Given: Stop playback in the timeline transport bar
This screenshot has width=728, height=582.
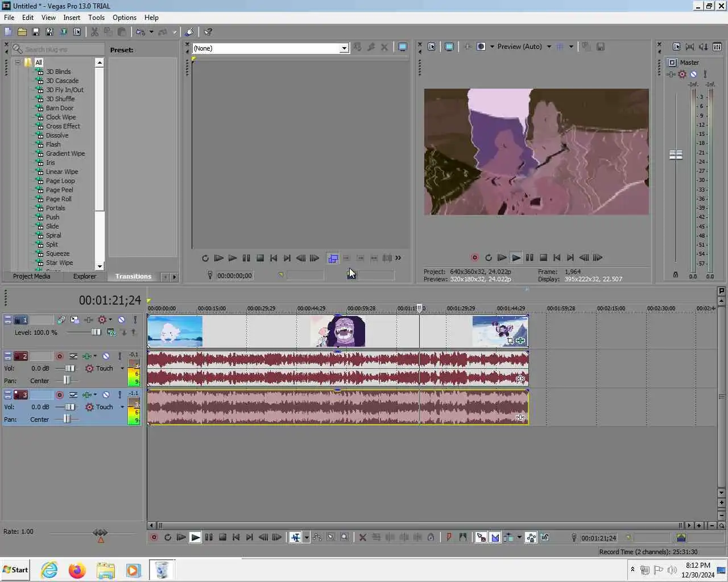Looking at the screenshot, I should (222, 538).
